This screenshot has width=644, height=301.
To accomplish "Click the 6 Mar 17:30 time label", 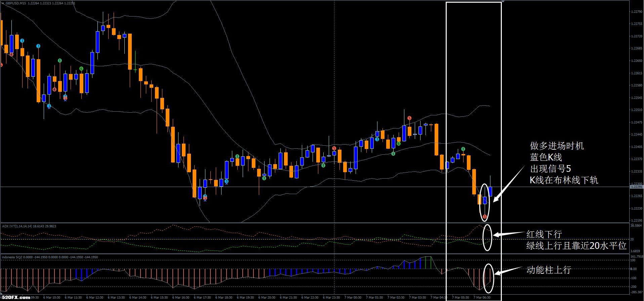I will point(202,298).
